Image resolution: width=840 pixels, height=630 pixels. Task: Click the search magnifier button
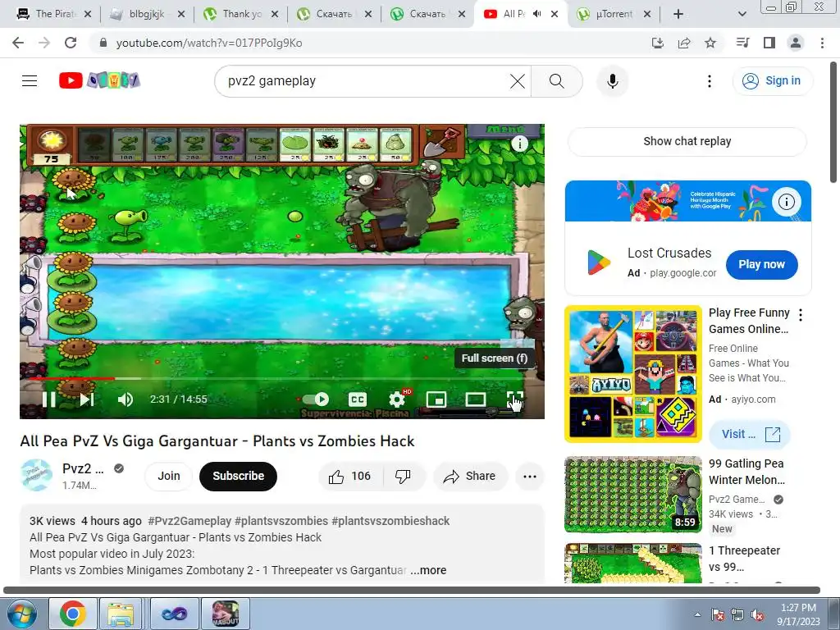557,81
